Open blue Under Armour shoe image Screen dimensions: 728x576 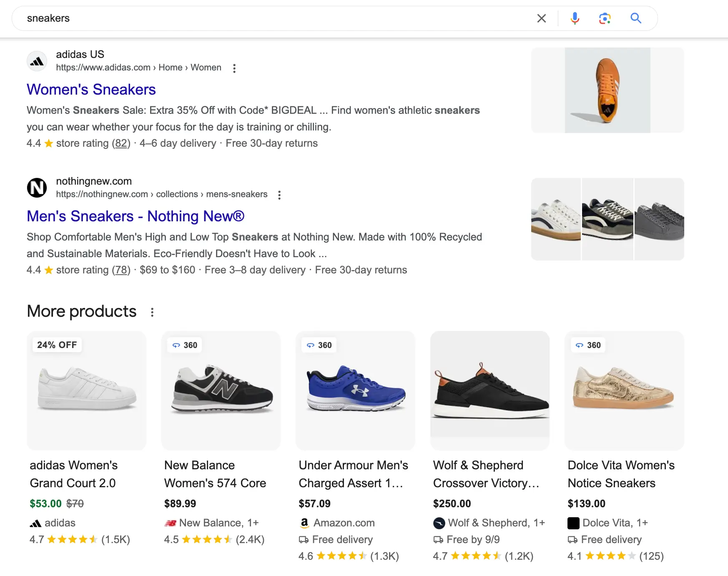pyautogui.click(x=355, y=391)
